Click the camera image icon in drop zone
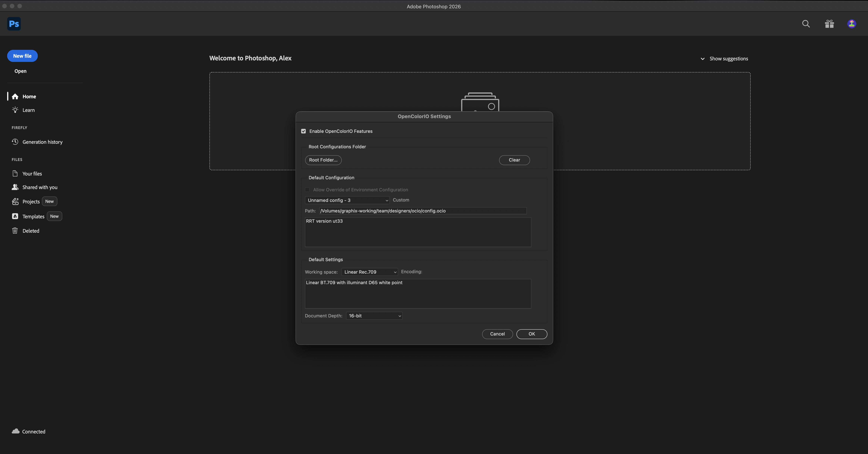This screenshot has height=454, width=868. click(x=480, y=102)
